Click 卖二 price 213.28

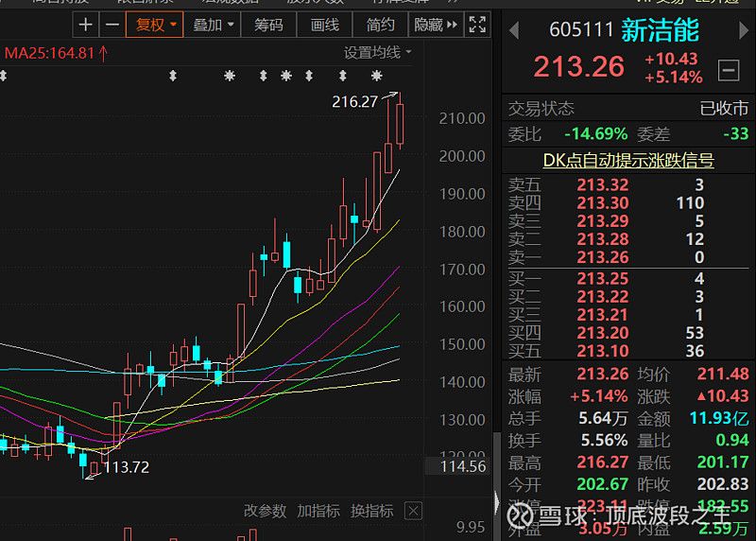(x=603, y=239)
